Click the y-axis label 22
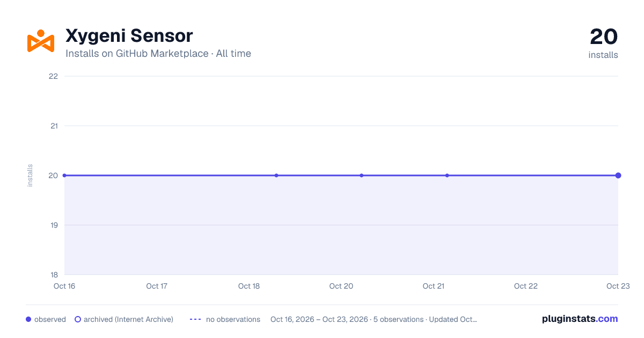The image size is (644, 338). point(53,76)
